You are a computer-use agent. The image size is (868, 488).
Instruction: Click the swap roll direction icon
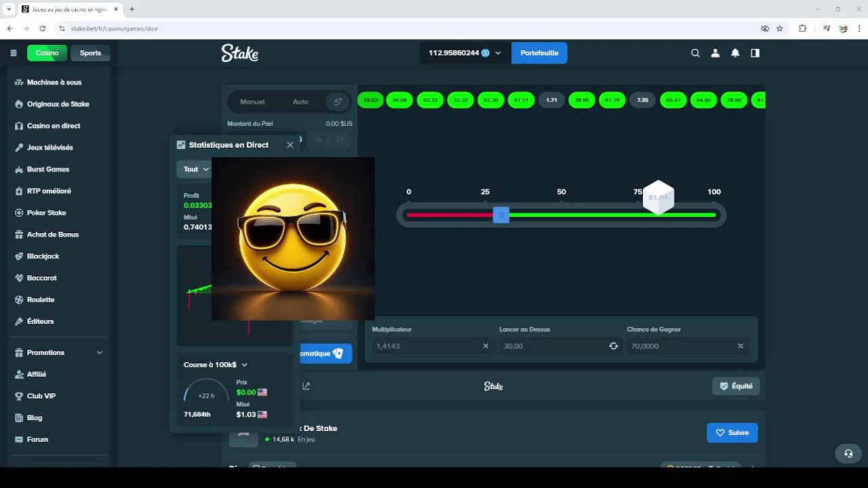tap(613, 346)
